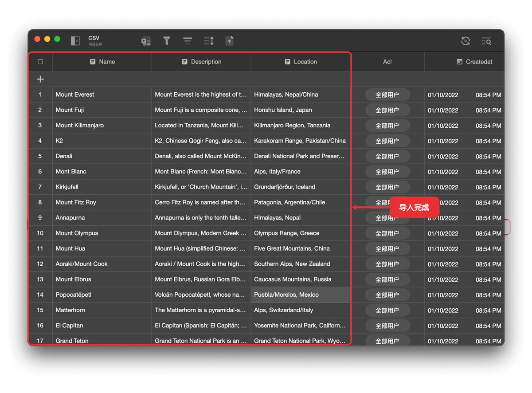Click the Name column text-type icon
The height and width of the screenshot is (393, 532).
(93, 62)
